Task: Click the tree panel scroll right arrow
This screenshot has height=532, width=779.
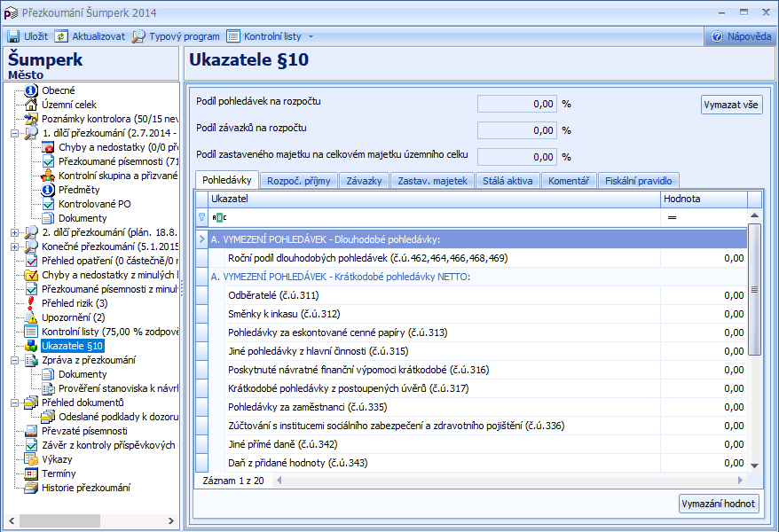Action: tap(171, 520)
